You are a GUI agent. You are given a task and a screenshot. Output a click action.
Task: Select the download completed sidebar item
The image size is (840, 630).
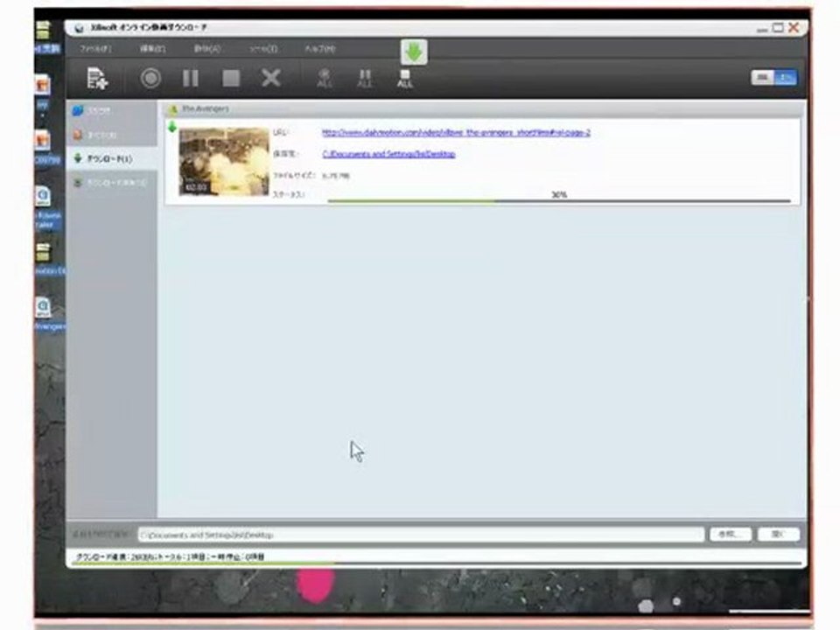(x=111, y=183)
